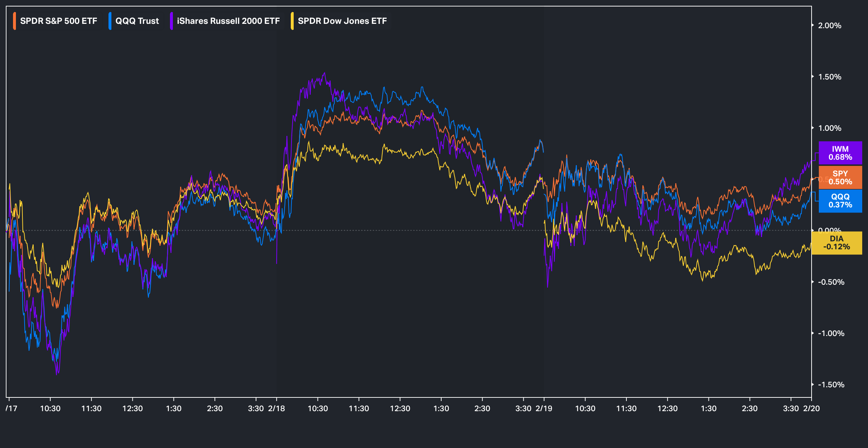Select the IWM 0.68% price tag
The image size is (868, 448).
click(840, 153)
